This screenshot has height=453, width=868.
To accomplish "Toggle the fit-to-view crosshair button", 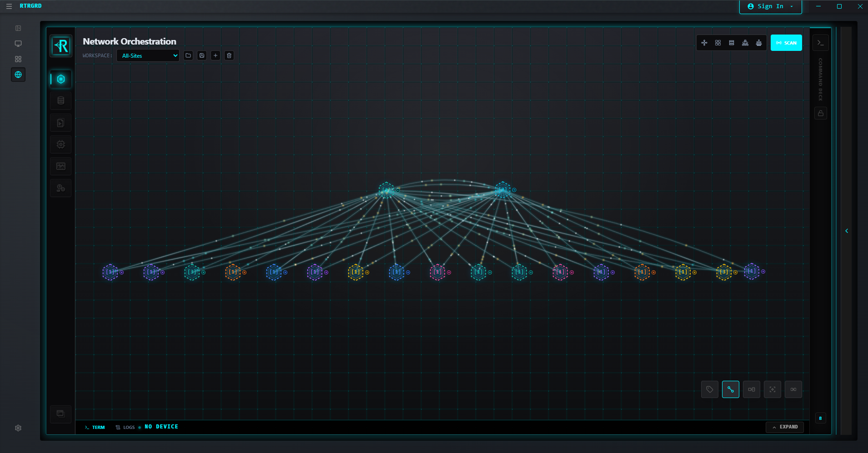I will pyautogui.click(x=772, y=389).
